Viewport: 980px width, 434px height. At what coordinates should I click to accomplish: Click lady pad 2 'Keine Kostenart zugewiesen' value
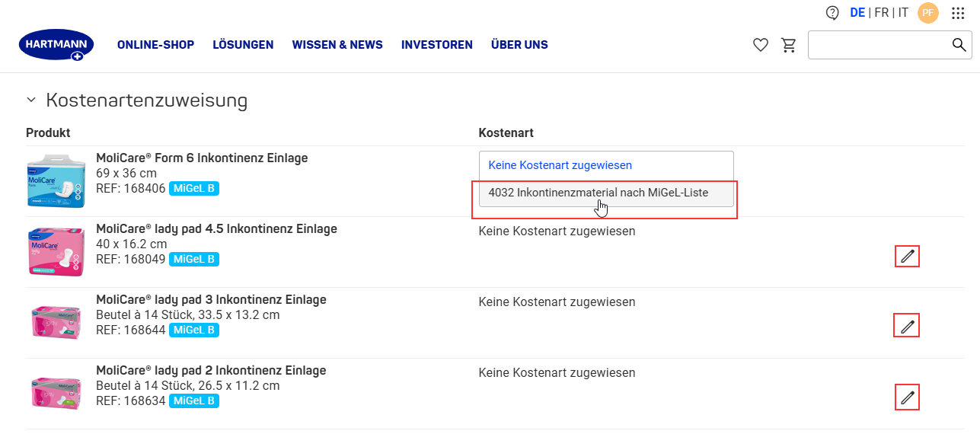pyautogui.click(x=557, y=373)
